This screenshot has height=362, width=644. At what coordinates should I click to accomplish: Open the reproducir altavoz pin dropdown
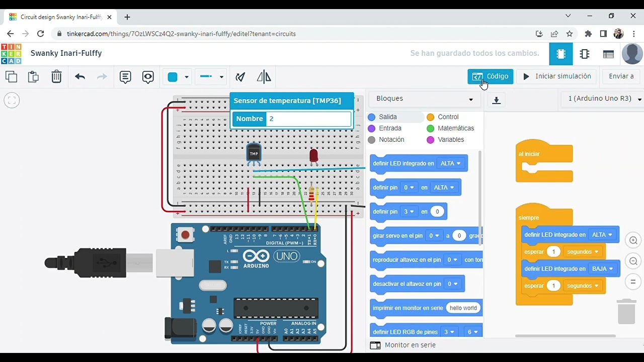coord(452,260)
